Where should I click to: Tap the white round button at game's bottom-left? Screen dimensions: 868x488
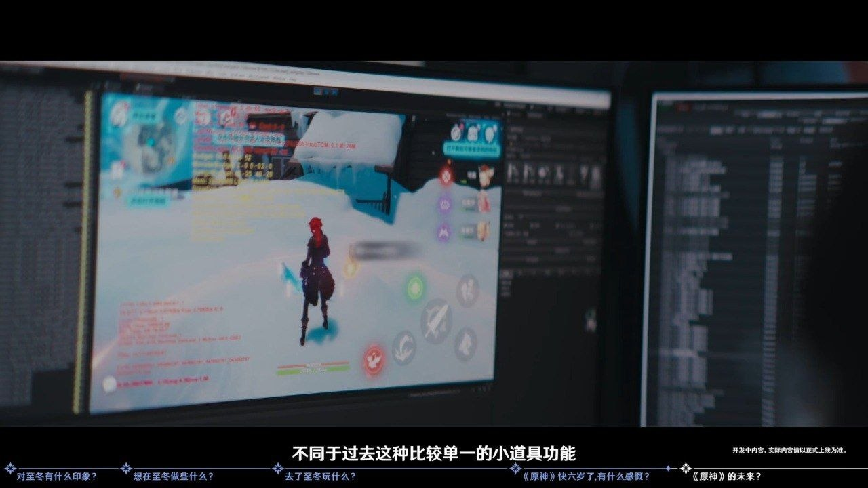coord(109,384)
